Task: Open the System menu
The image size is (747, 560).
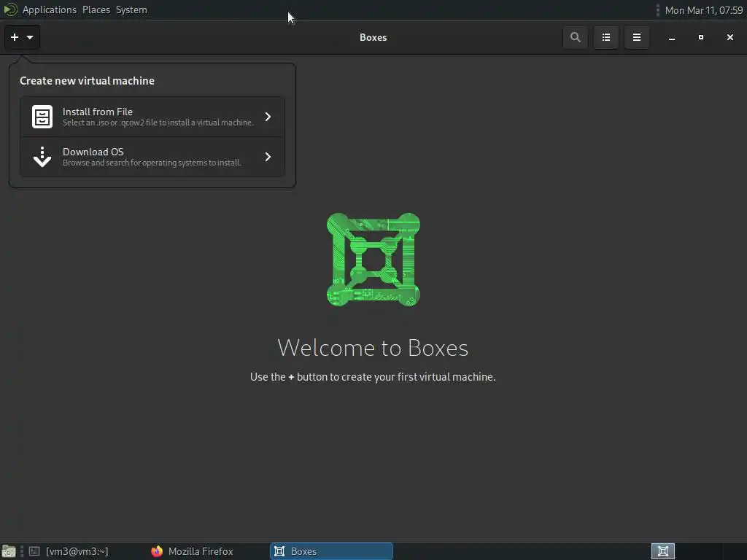Action: (x=131, y=9)
